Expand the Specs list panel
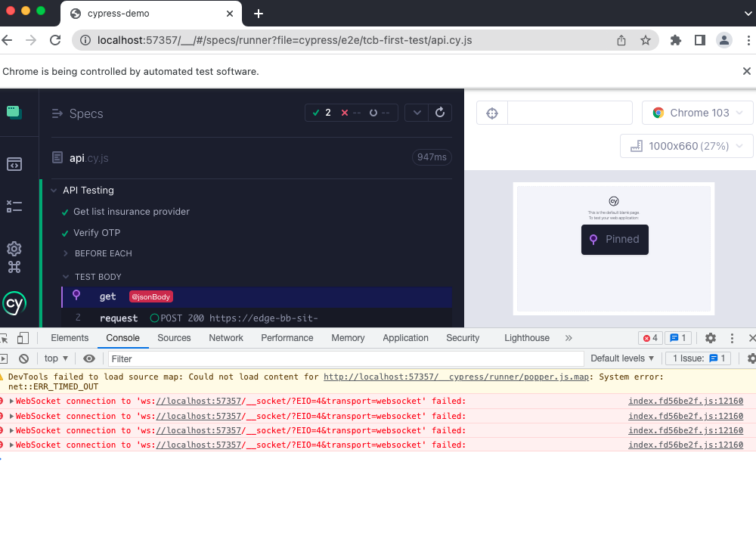The width and height of the screenshot is (756, 552). click(x=57, y=113)
